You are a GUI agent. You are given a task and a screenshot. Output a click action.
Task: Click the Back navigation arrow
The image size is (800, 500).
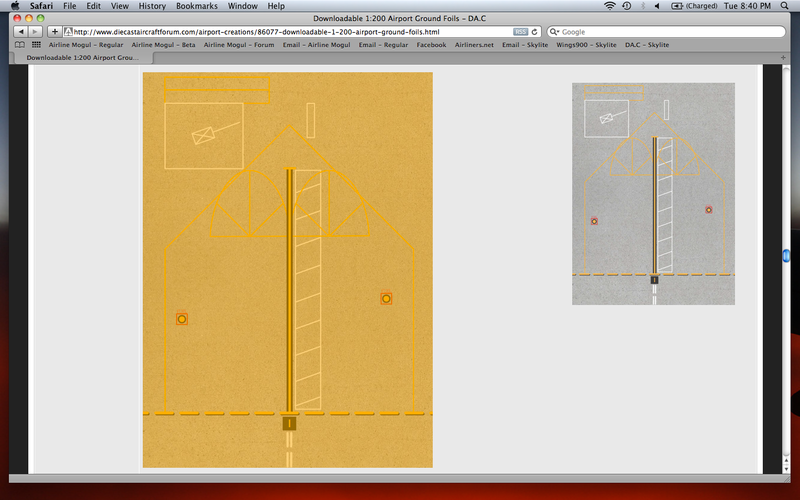[20, 32]
